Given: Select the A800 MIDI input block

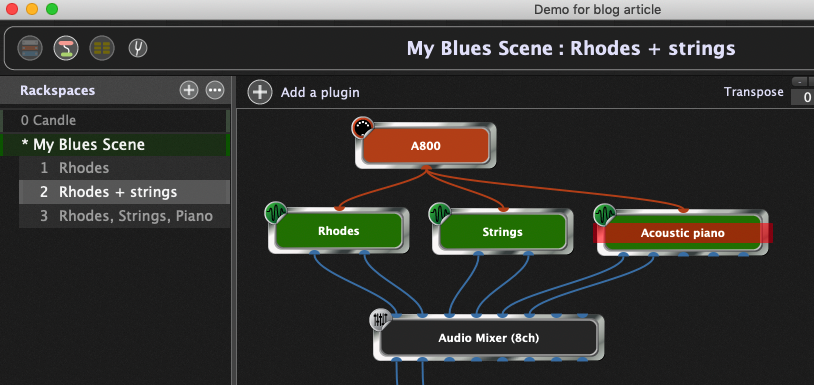Looking at the screenshot, I should 426,146.
